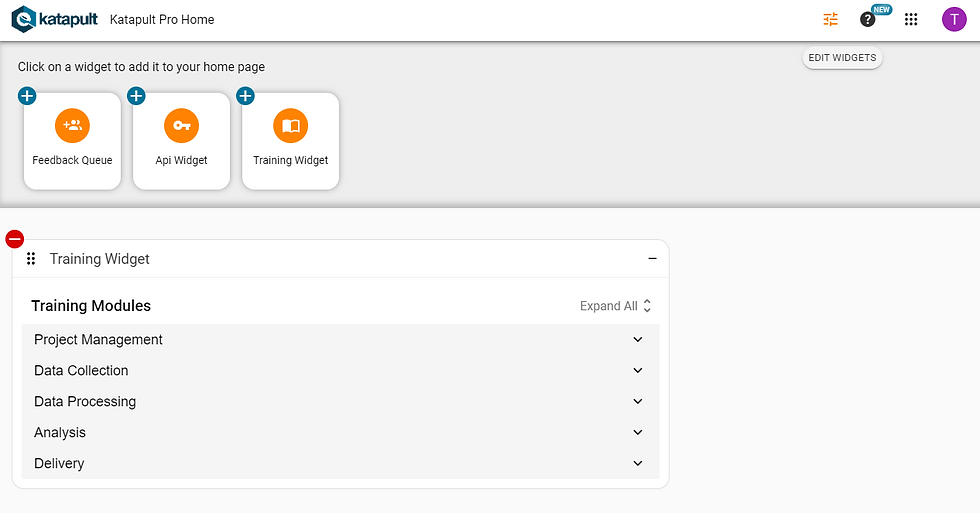This screenshot has height=513, width=980.
Task: Open the apps grid menu icon
Action: tap(911, 19)
